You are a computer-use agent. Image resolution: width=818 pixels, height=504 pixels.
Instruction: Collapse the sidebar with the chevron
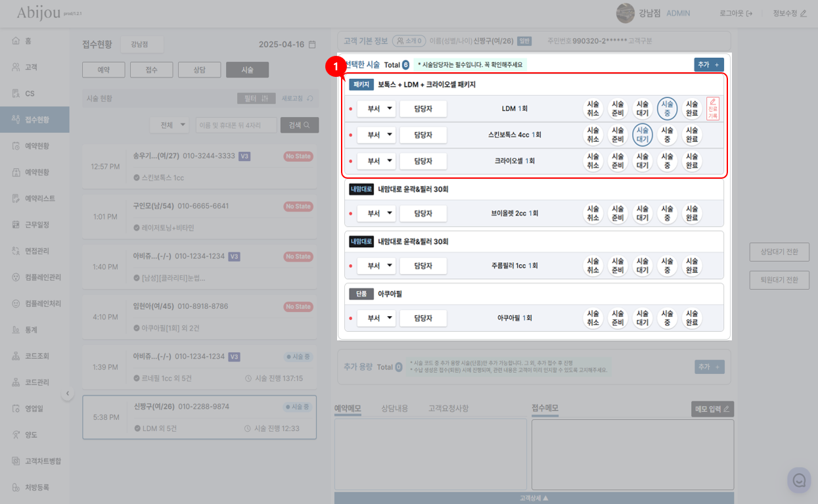click(x=67, y=394)
